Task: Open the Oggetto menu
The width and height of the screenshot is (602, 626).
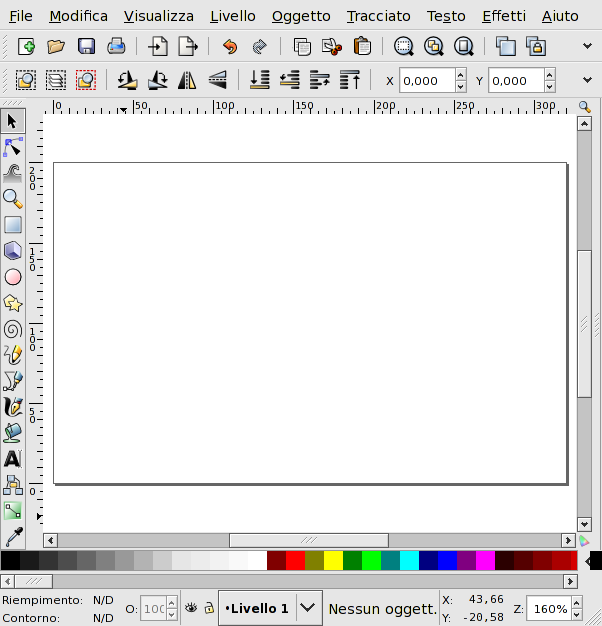Action: (301, 16)
